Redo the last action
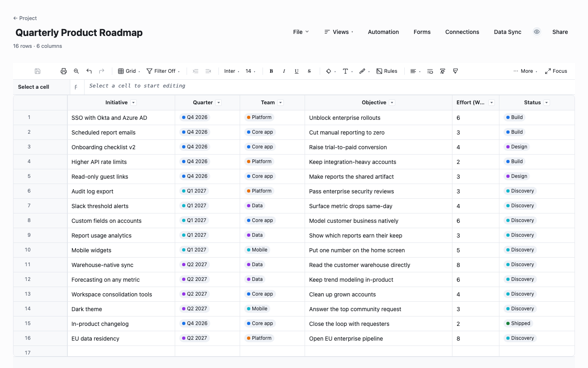 click(102, 71)
